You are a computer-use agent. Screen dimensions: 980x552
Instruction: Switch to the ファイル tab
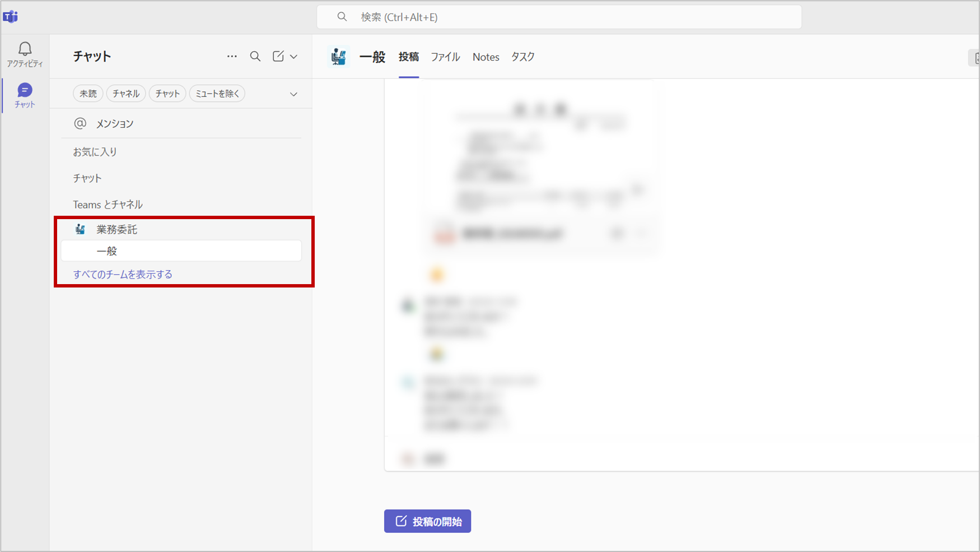(x=445, y=57)
